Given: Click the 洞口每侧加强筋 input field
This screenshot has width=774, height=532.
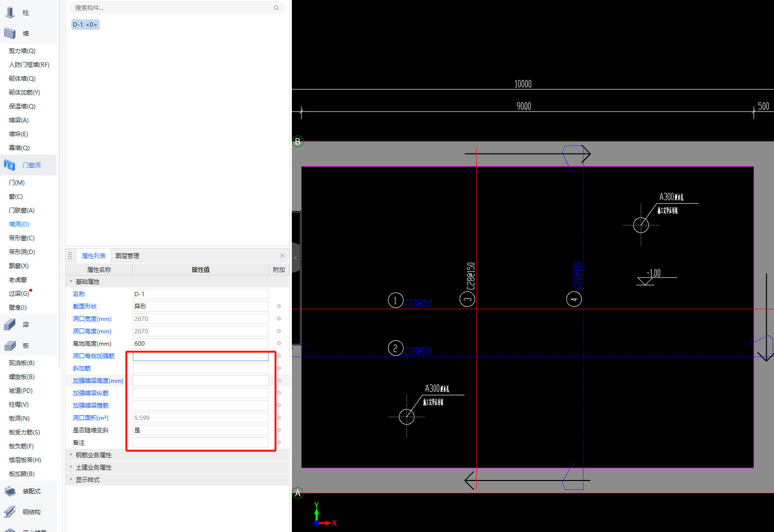Looking at the screenshot, I should click(201, 356).
